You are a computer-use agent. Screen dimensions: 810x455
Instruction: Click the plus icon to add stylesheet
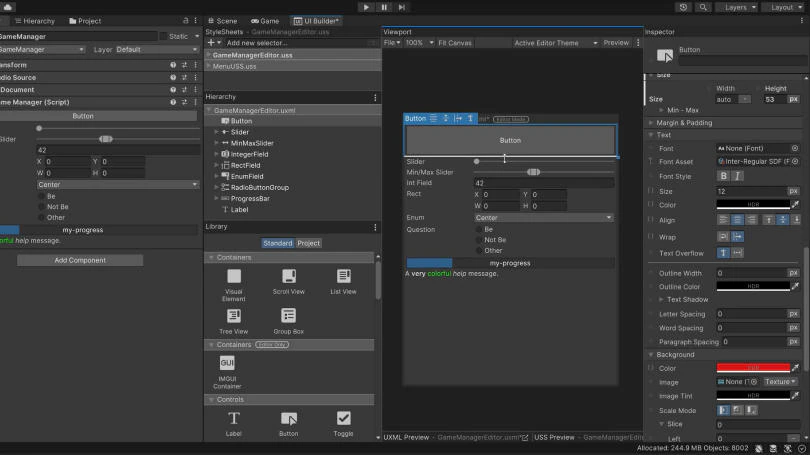click(x=211, y=43)
